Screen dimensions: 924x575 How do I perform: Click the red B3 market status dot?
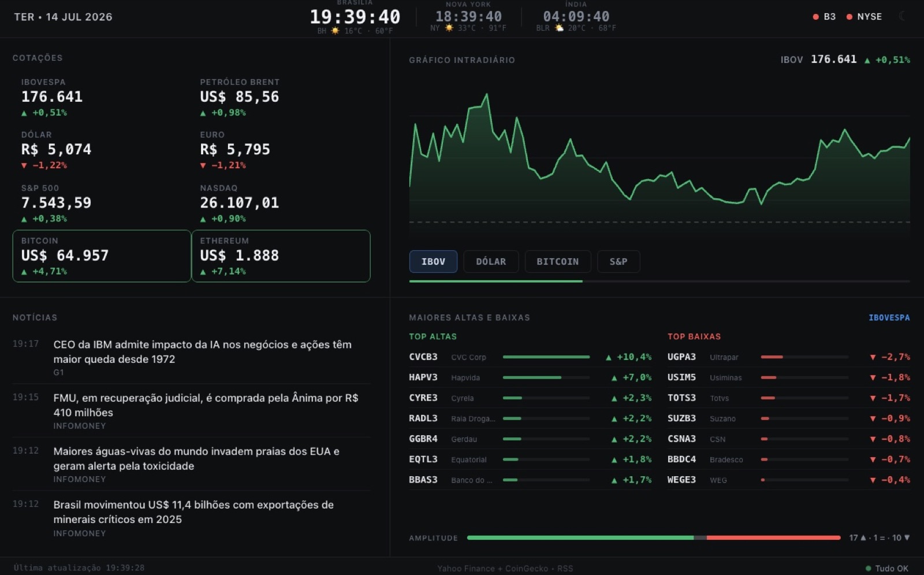click(815, 17)
